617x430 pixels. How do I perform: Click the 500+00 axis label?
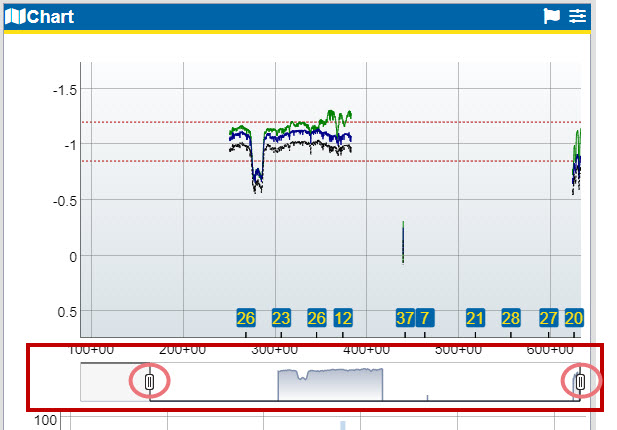(458, 349)
